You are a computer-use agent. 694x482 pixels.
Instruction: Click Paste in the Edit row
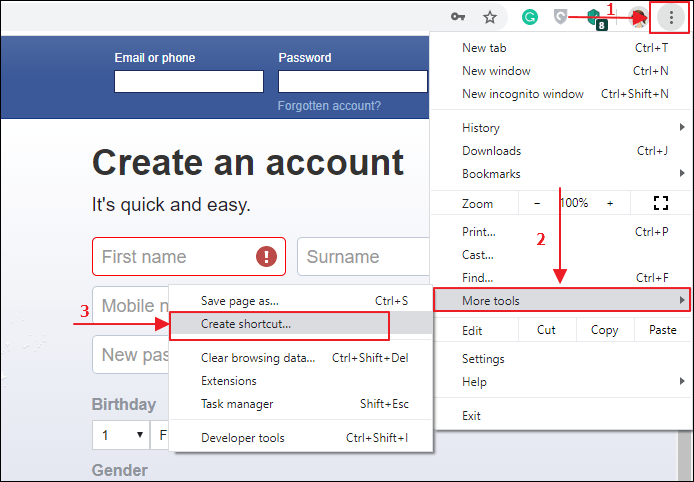point(663,330)
